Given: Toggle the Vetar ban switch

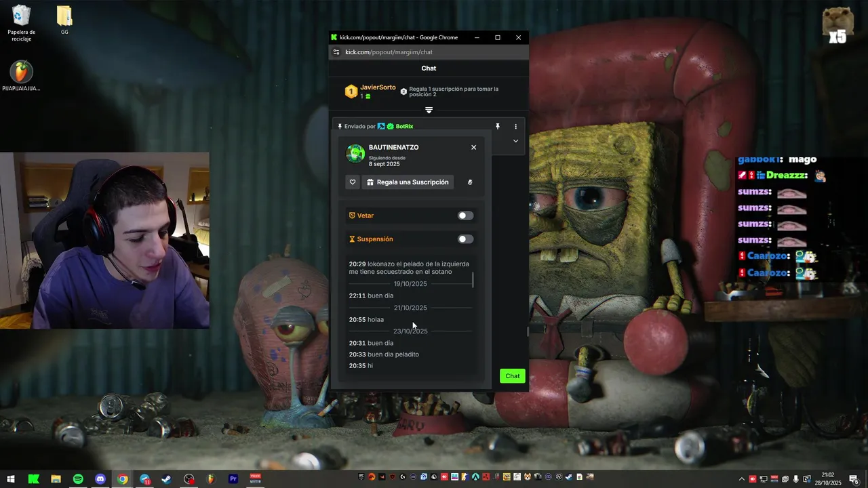Looking at the screenshot, I should pyautogui.click(x=465, y=216).
